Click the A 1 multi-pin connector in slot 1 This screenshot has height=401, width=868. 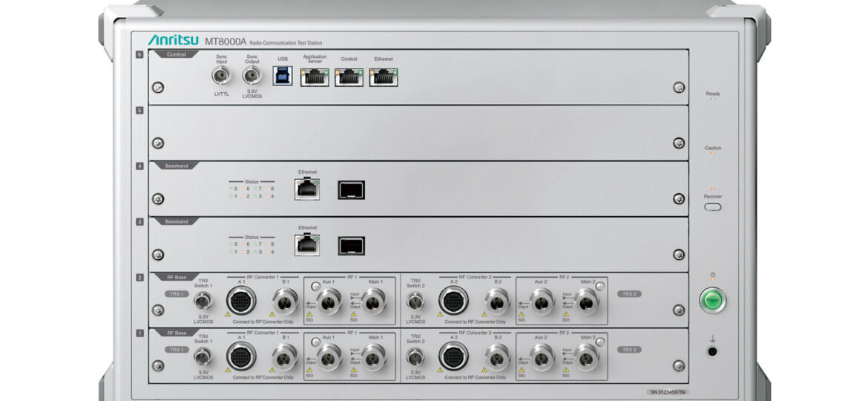point(241,356)
